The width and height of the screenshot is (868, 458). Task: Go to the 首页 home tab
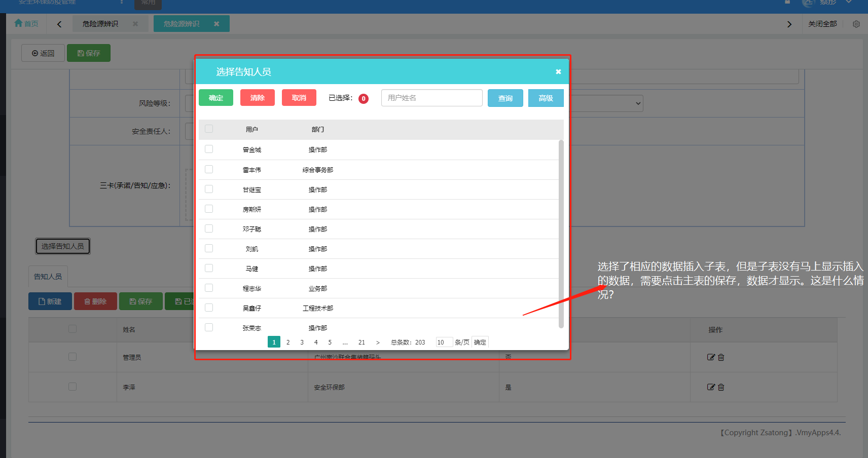26,23
